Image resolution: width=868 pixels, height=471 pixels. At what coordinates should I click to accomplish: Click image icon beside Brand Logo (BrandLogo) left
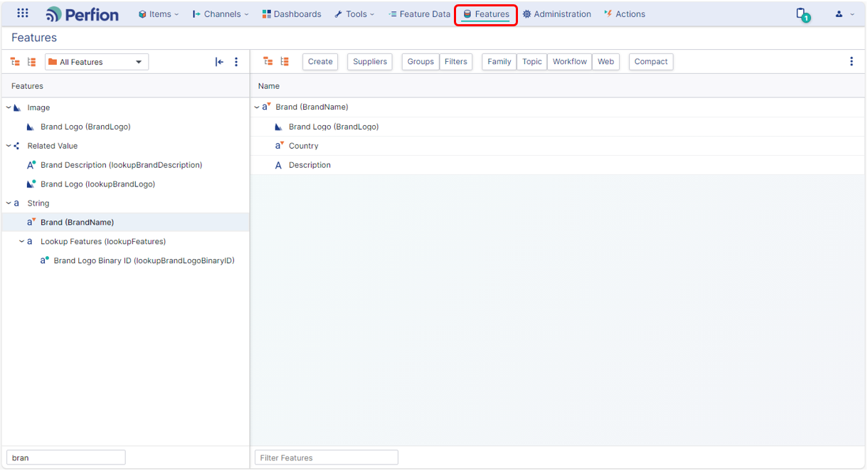pos(31,127)
